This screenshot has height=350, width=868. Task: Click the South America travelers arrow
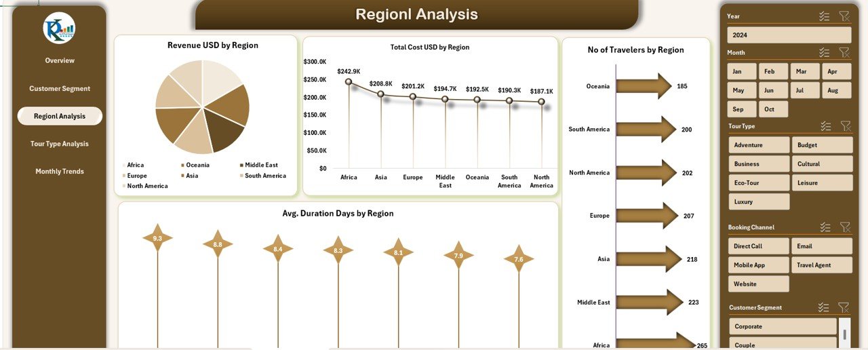point(646,129)
